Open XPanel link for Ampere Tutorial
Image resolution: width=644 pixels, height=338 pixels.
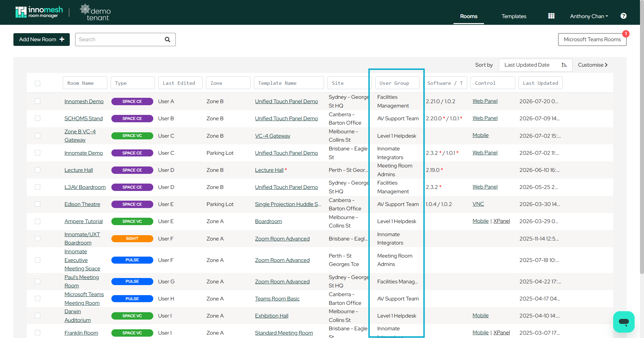tap(501, 221)
